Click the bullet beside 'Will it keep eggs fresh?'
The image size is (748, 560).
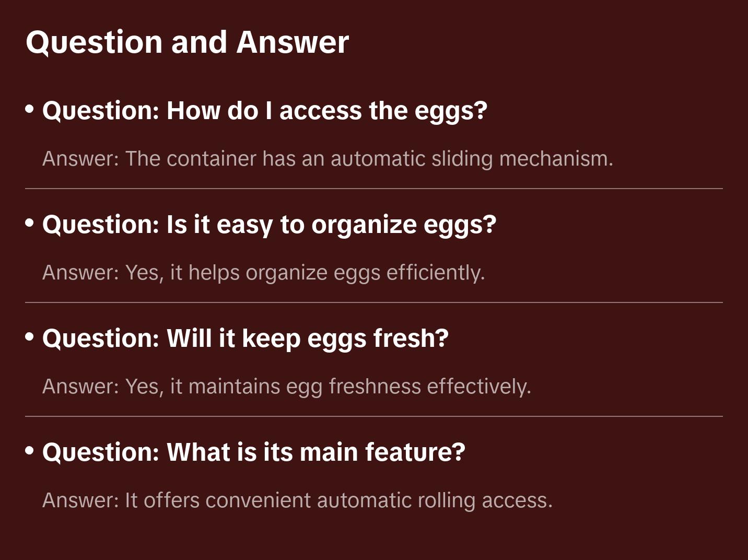point(30,336)
